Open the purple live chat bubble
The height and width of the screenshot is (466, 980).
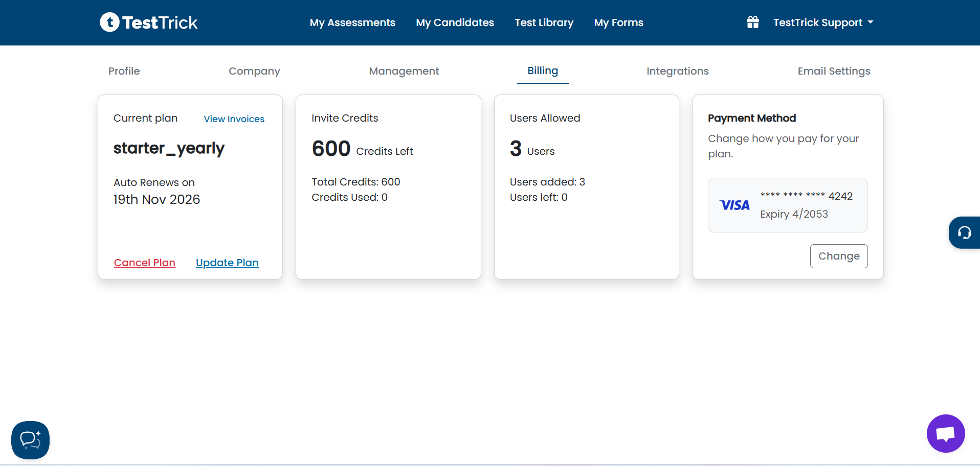pyautogui.click(x=946, y=433)
